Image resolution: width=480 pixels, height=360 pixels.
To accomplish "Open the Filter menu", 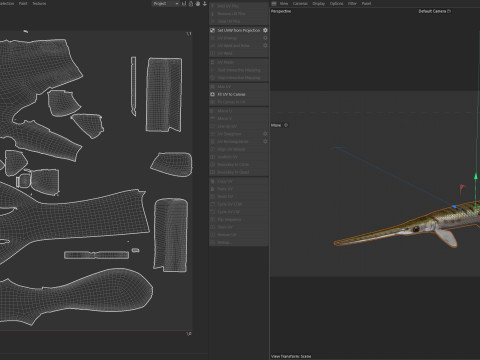I will click(352, 3).
